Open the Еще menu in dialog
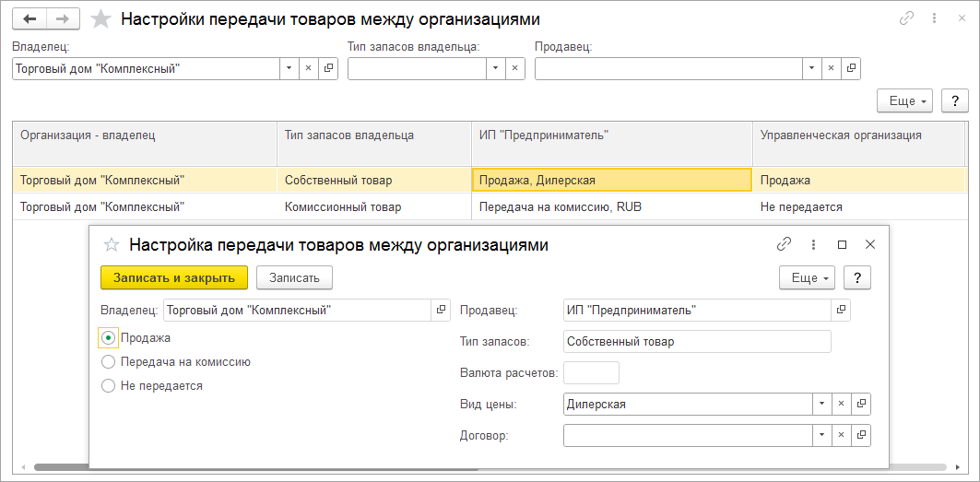This screenshot has height=482, width=980. [807, 277]
